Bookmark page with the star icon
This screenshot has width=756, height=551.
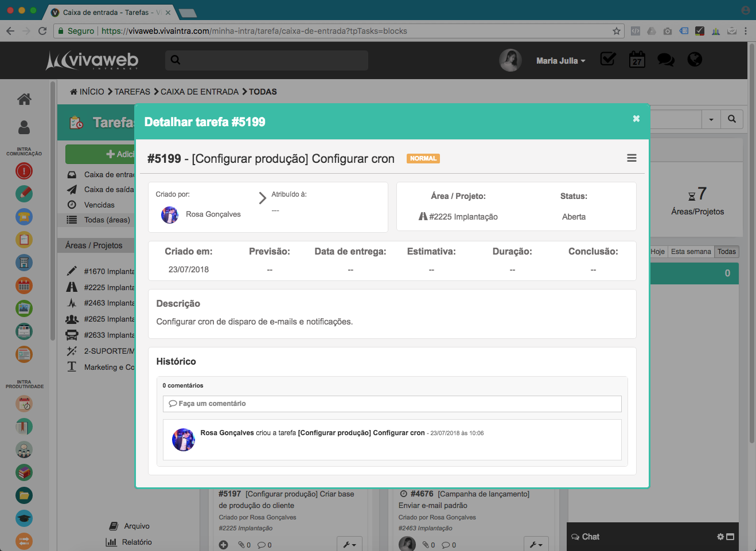[x=617, y=31]
